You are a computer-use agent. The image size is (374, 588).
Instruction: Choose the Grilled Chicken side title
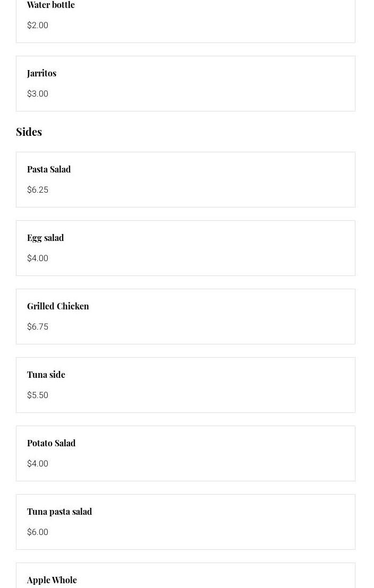click(58, 306)
